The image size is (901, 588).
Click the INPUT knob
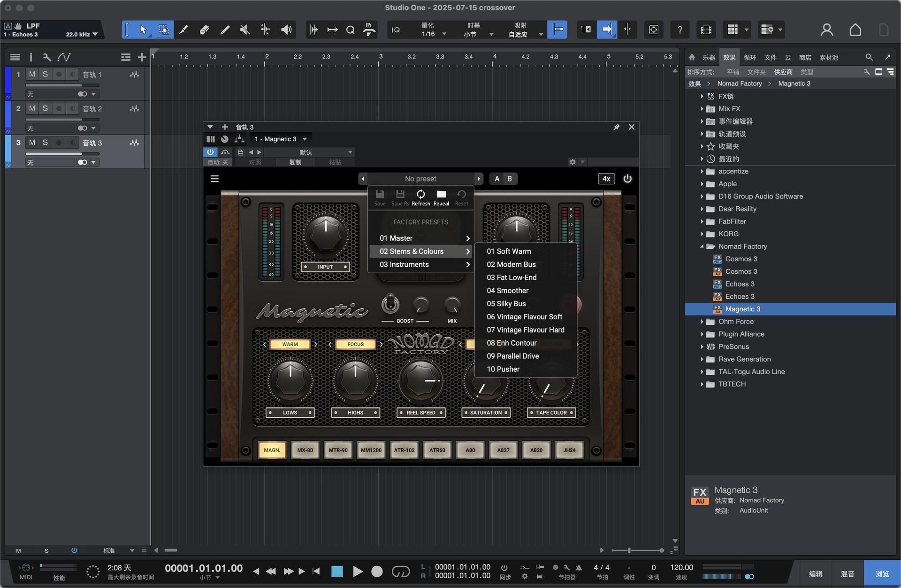click(325, 236)
